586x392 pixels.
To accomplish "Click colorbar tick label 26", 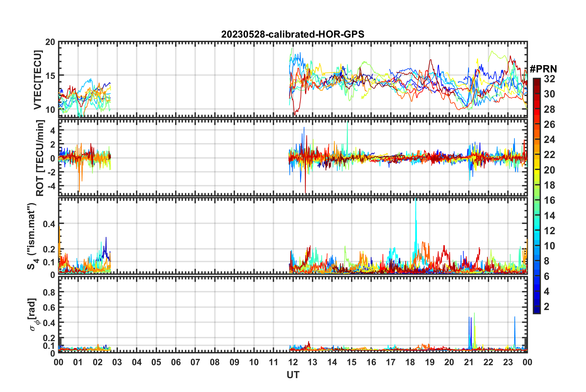I will coord(549,125).
